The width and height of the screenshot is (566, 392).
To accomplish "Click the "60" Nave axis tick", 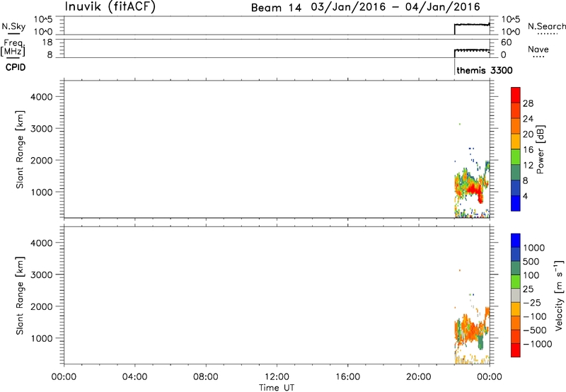I will pos(506,42).
